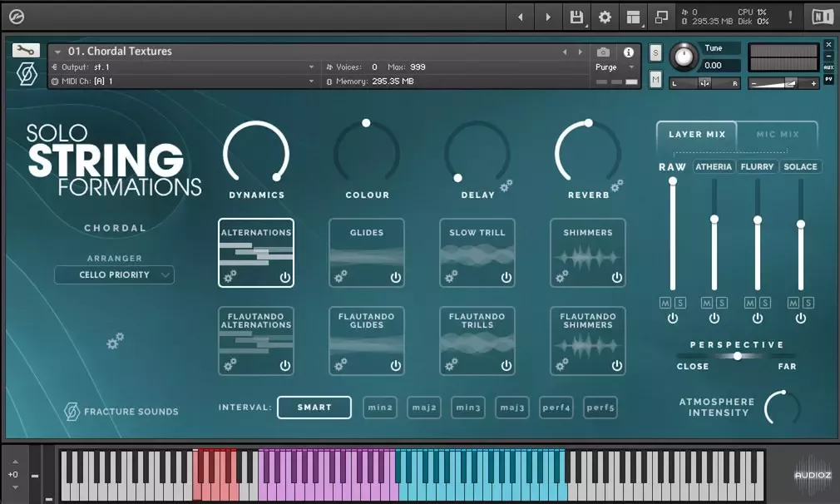The height and width of the screenshot is (504, 840).
Task: Adjust the RAW layer volume slider
Action: tap(673, 235)
